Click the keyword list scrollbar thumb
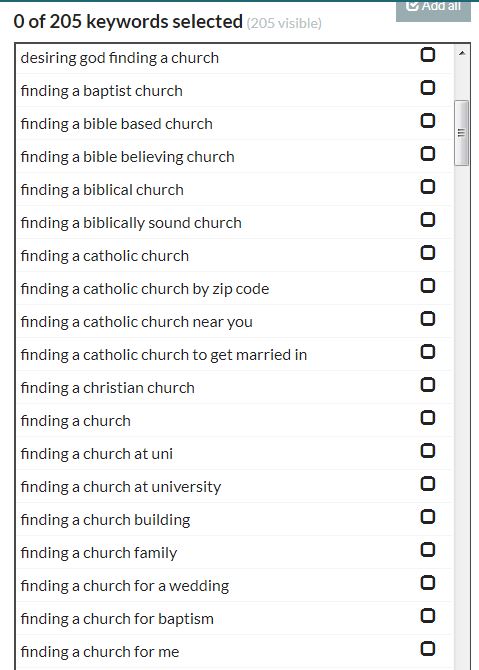 pos(461,133)
